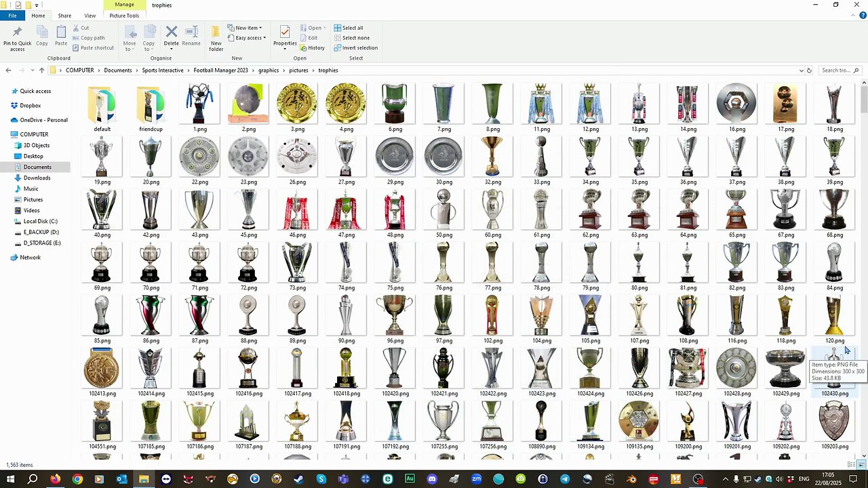
Task: Refresh the trophies folder view
Action: pos(809,70)
